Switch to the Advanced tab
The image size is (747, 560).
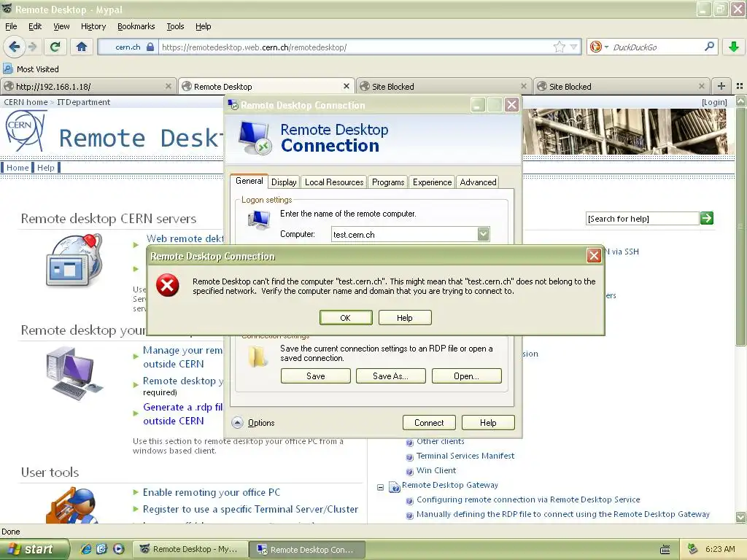[478, 182]
